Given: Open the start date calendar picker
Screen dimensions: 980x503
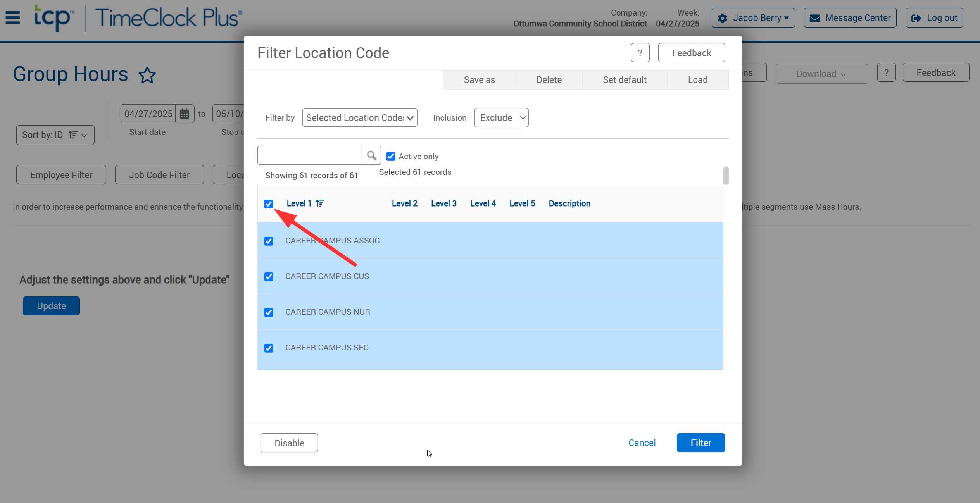Looking at the screenshot, I should click(185, 114).
